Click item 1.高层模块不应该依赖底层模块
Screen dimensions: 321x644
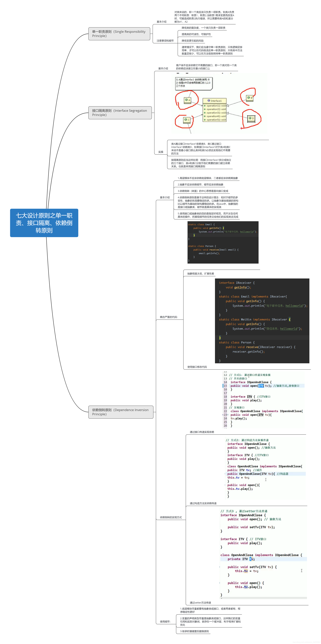coord(208,178)
